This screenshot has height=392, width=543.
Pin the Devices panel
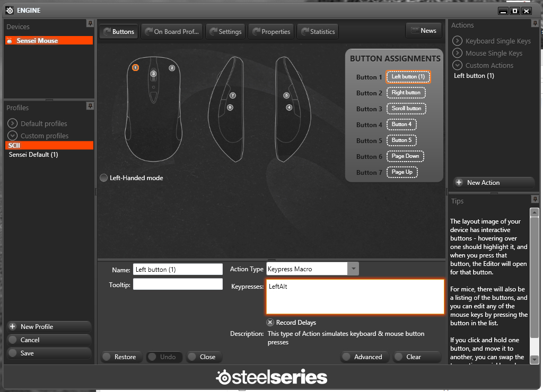(x=90, y=23)
